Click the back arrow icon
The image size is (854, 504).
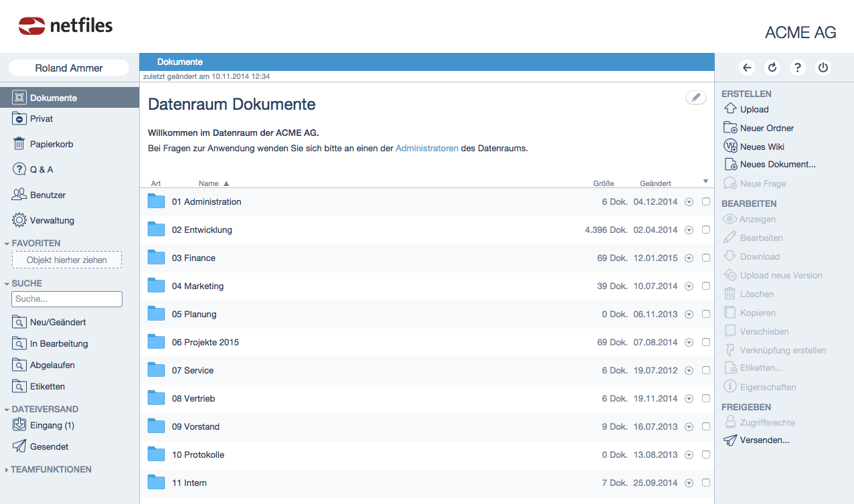[748, 68]
